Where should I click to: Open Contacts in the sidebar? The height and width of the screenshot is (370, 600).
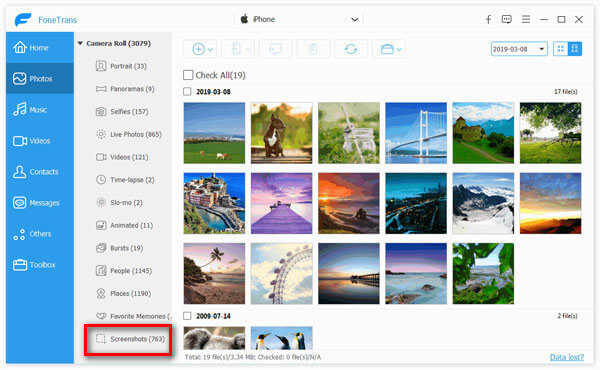click(40, 171)
